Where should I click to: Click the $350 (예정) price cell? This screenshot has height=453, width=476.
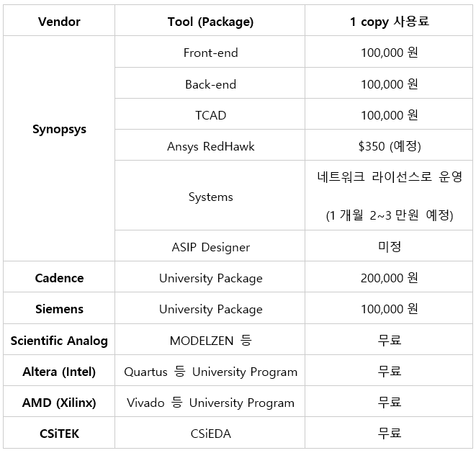tap(389, 146)
